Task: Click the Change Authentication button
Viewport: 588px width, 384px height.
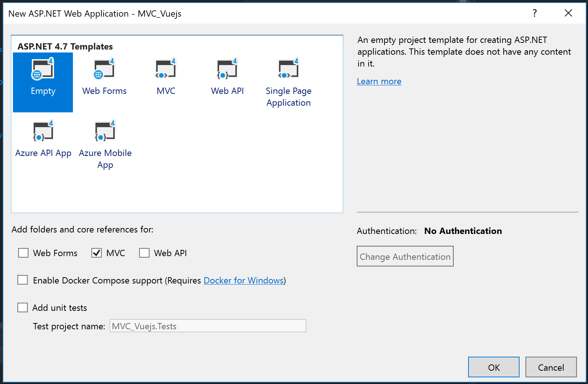Action: (x=405, y=256)
